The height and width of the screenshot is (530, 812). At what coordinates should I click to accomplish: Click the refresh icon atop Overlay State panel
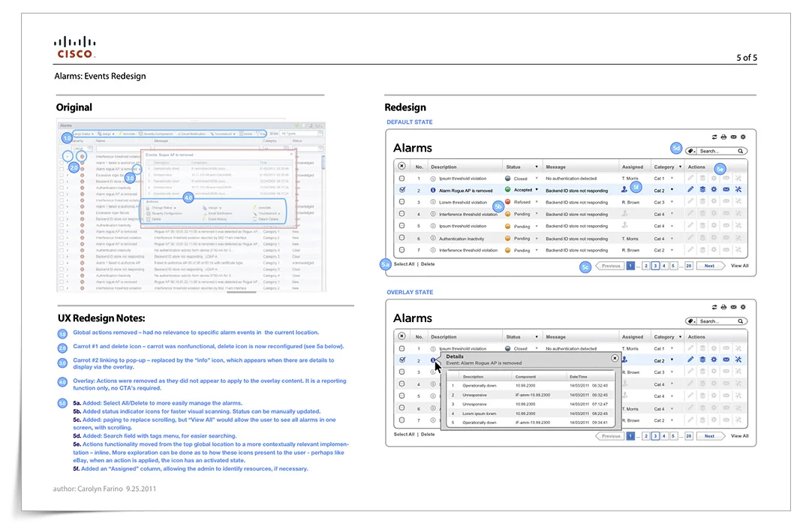714,307
